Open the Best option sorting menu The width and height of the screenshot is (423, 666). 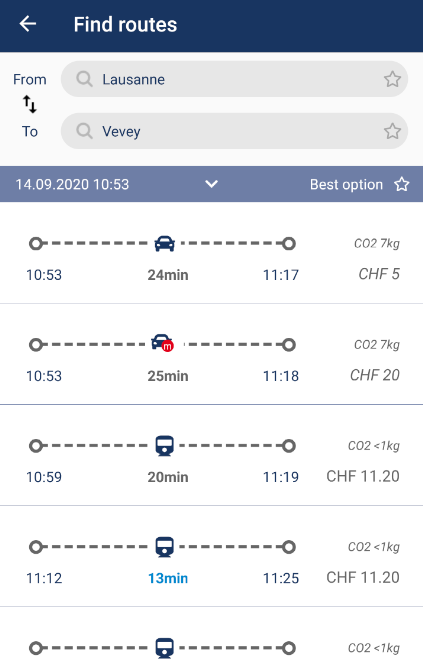[x=346, y=184]
